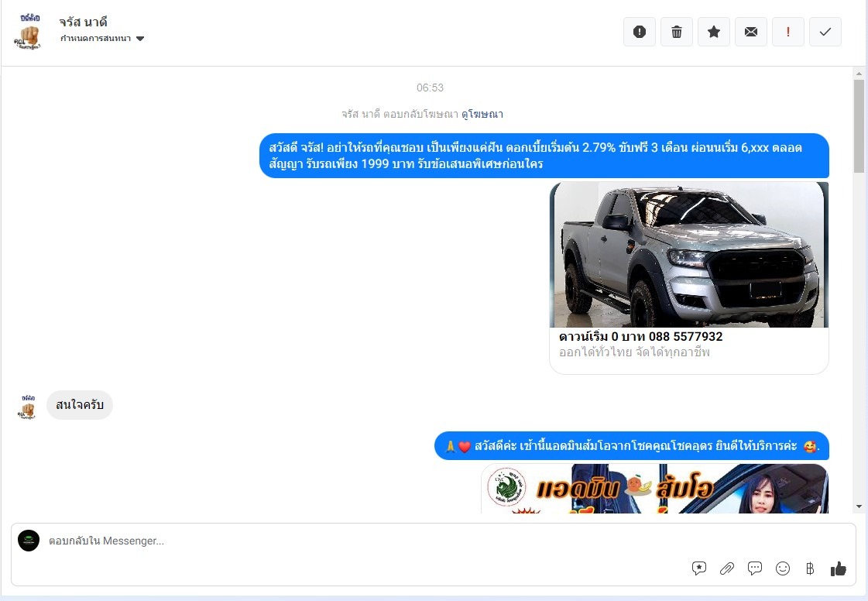The image size is (868, 601).
Task: Click scrollbar down arrow in chat
Action: (859, 507)
